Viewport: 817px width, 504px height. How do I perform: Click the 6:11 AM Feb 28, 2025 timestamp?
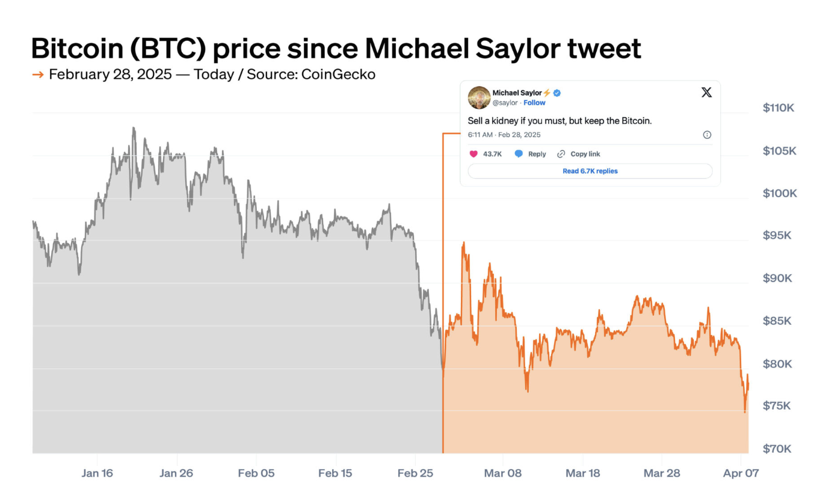504,135
